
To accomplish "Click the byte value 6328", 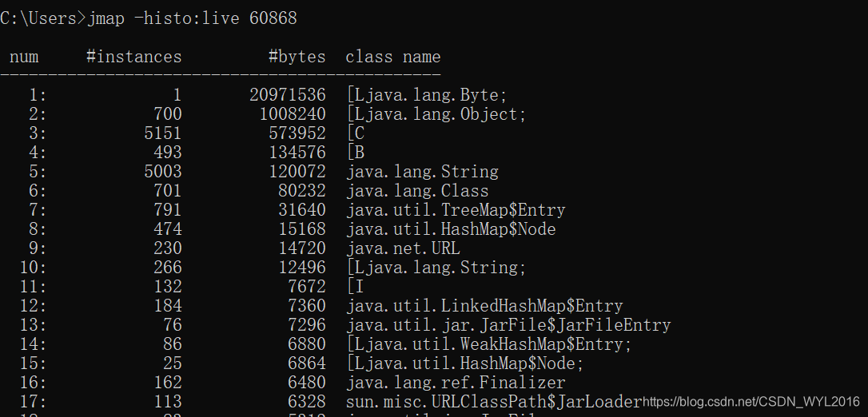I will tap(307, 402).
